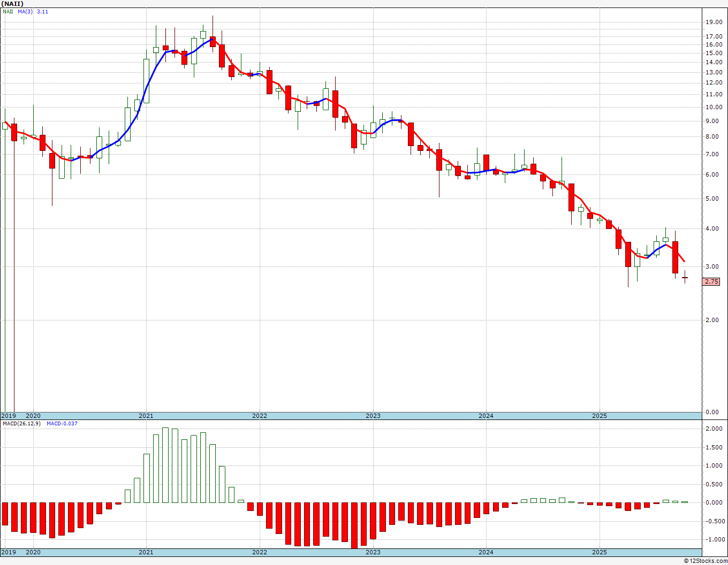Select the 3.11 moving average value
The image size is (728, 565).
point(42,11)
